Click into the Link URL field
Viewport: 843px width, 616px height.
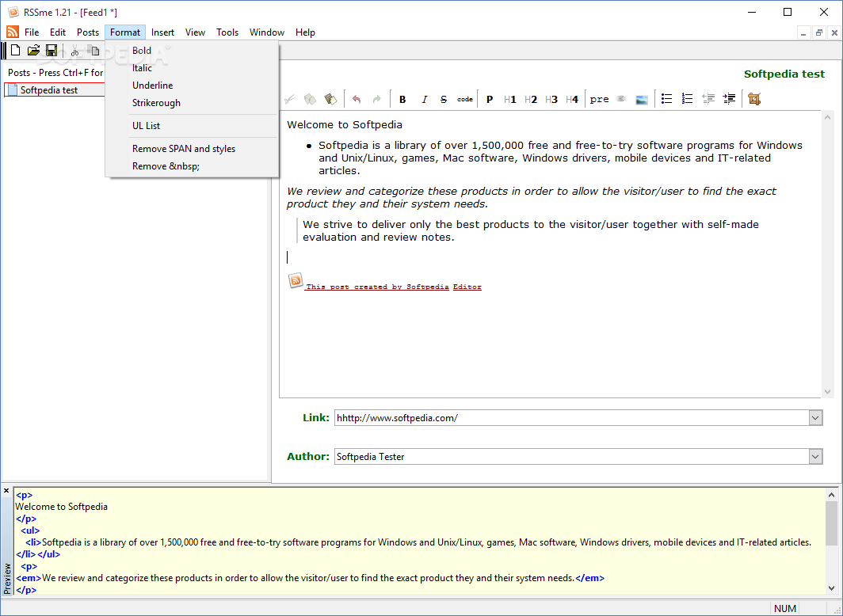pyautogui.click(x=571, y=418)
